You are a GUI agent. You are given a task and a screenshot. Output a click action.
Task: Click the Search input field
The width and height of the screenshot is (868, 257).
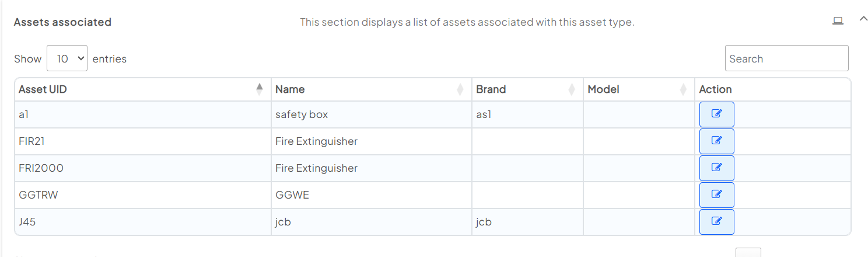point(786,58)
